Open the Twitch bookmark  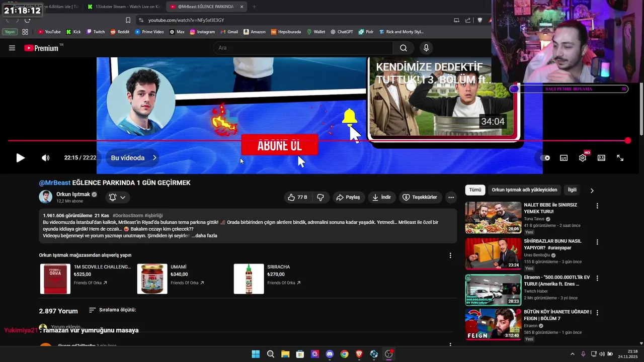[x=96, y=32]
